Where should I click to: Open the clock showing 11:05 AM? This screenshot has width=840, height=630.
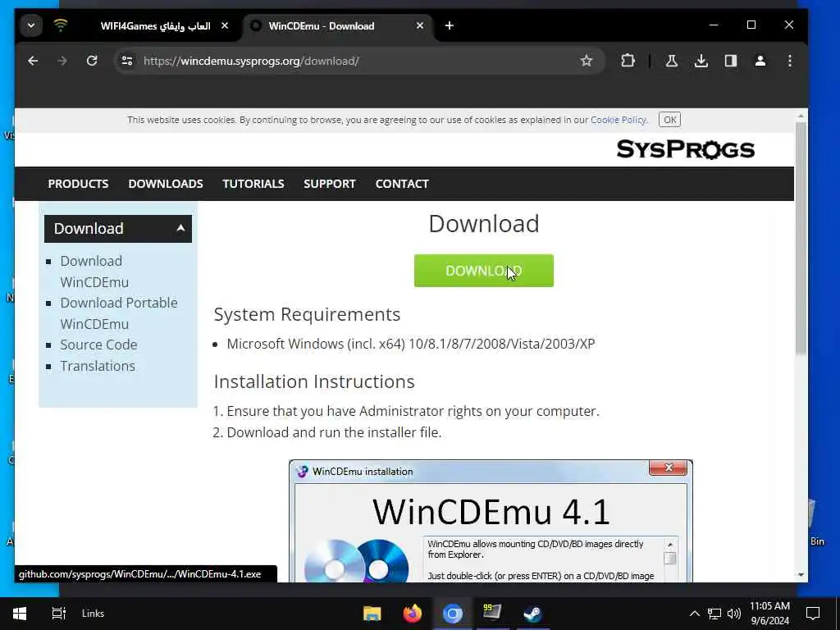769,614
